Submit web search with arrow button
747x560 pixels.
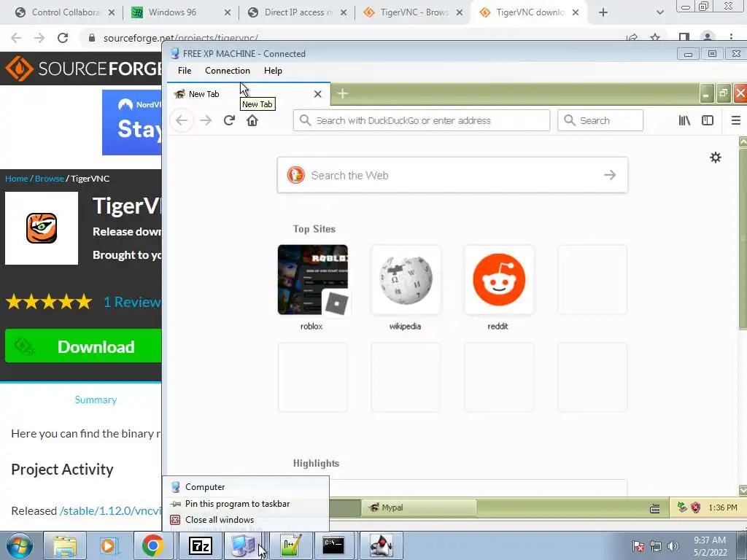coord(610,175)
